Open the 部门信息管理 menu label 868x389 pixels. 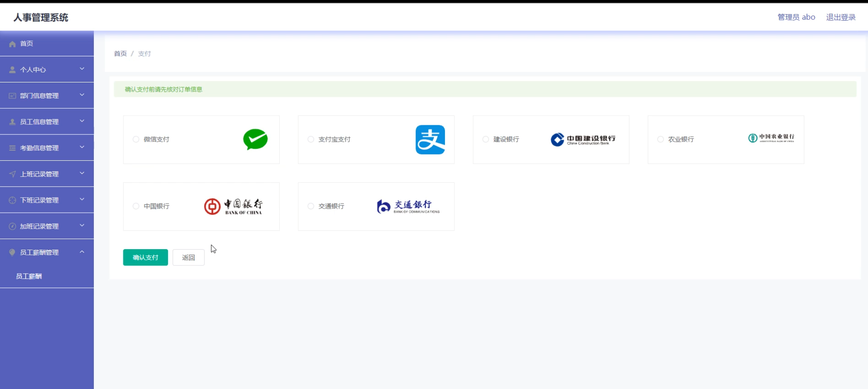pos(39,96)
